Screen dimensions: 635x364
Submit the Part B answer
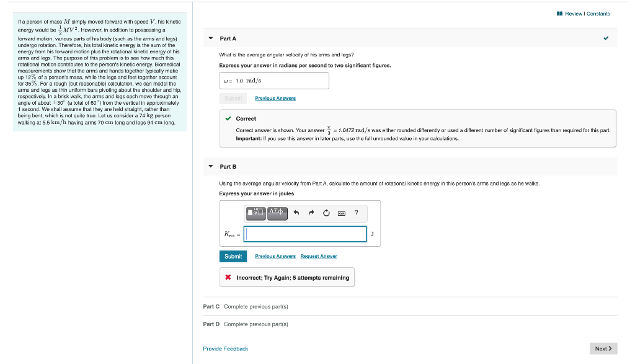233,256
